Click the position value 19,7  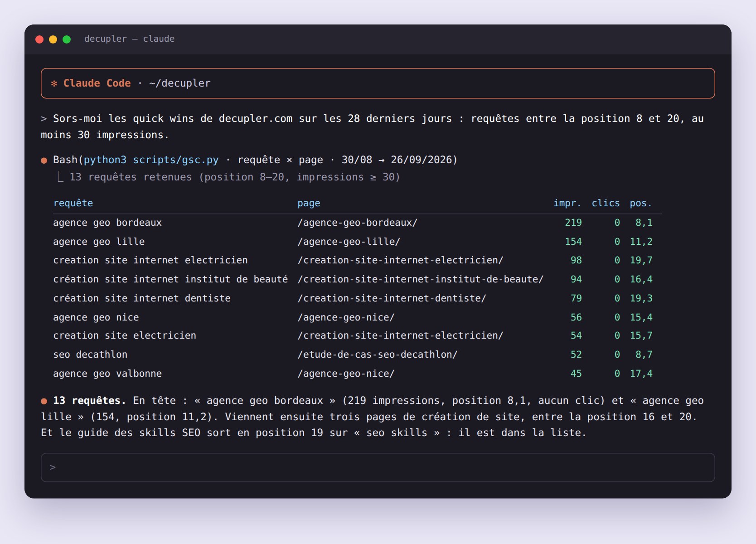(641, 260)
